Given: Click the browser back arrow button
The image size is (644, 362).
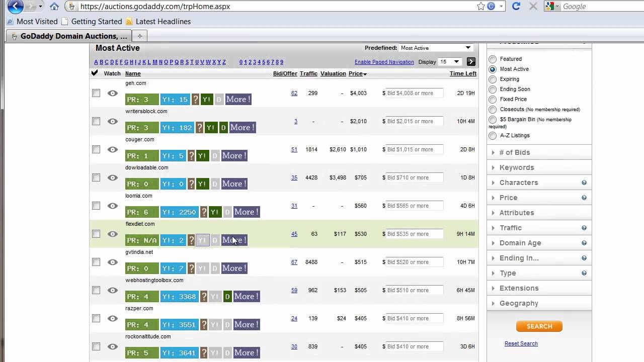Looking at the screenshot, I should point(15,7).
